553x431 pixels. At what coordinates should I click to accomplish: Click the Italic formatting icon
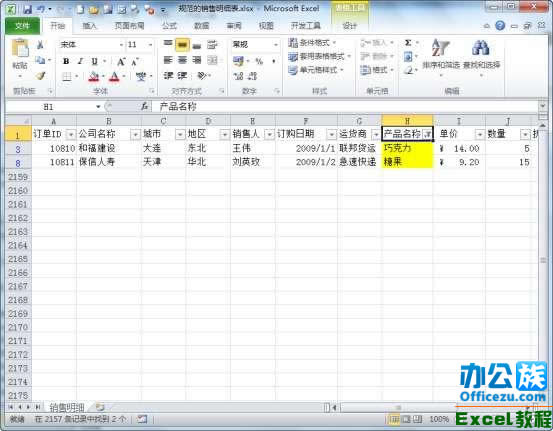pyautogui.click(x=80, y=61)
